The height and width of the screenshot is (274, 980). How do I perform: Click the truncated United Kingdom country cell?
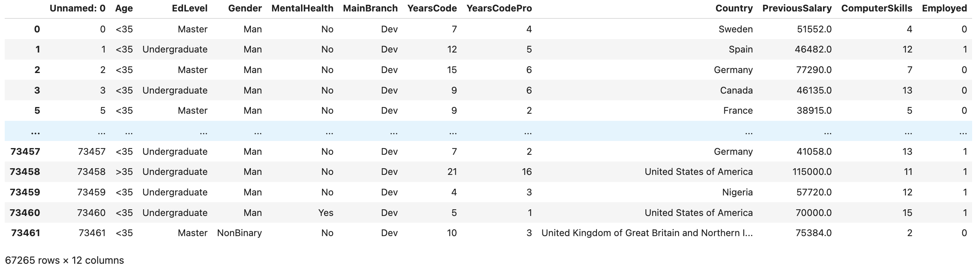pyautogui.click(x=647, y=233)
